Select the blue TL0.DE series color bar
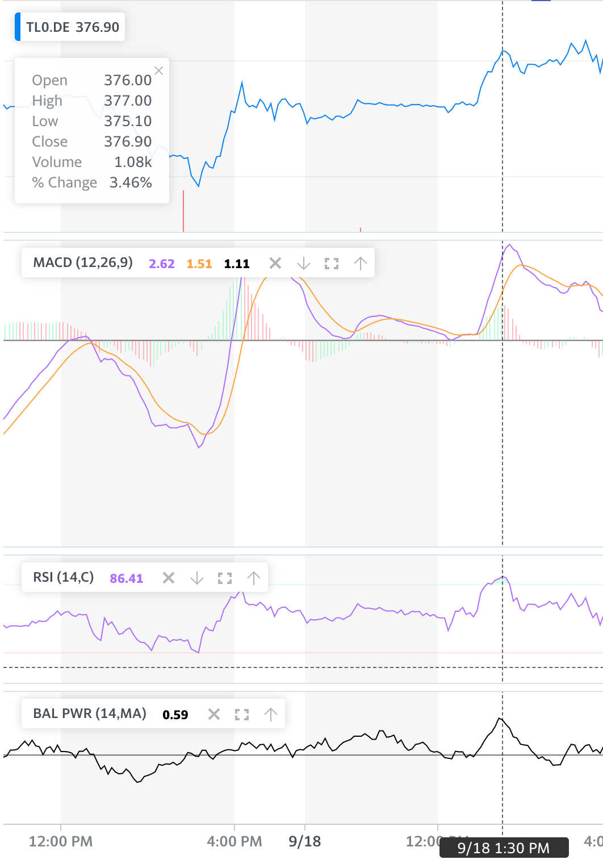 (x=18, y=27)
